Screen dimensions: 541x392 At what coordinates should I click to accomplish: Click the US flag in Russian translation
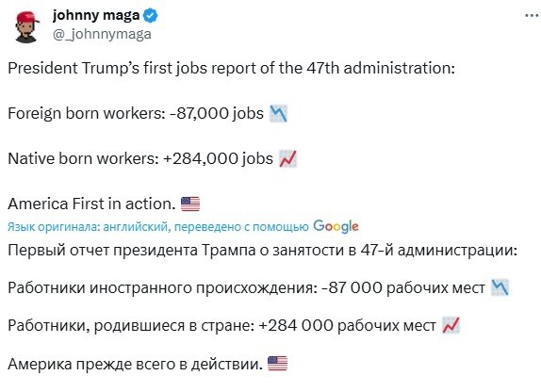pos(277,364)
